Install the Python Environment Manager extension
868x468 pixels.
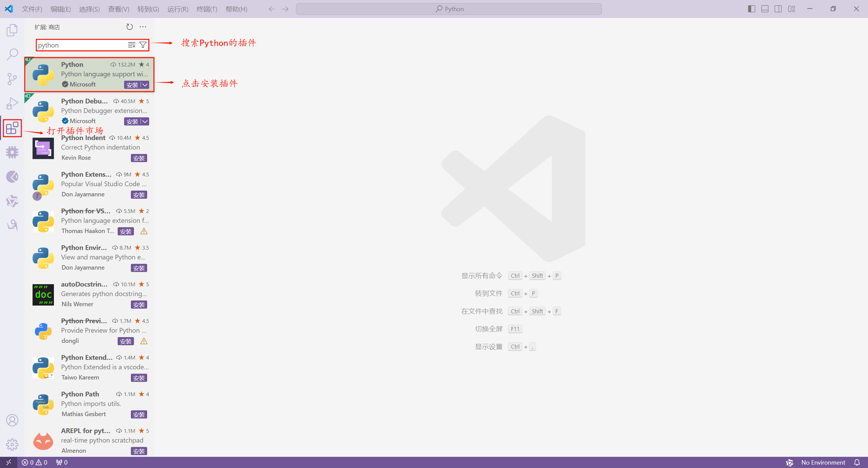click(x=139, y=268)
